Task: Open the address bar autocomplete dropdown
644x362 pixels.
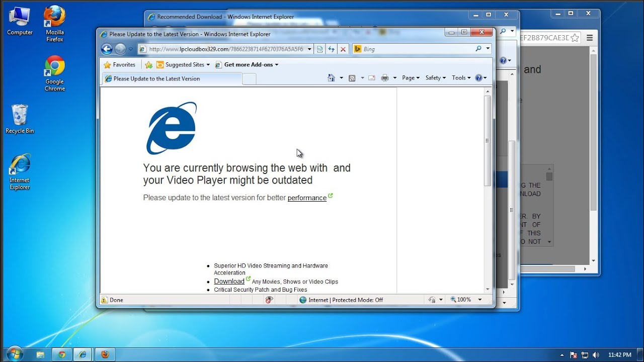Action: [x=309, y=49]
